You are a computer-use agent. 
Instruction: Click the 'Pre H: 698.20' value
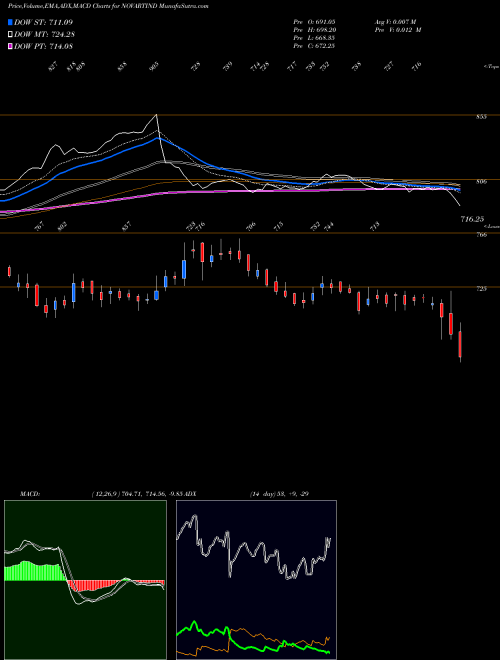click(x=314, y=30)
